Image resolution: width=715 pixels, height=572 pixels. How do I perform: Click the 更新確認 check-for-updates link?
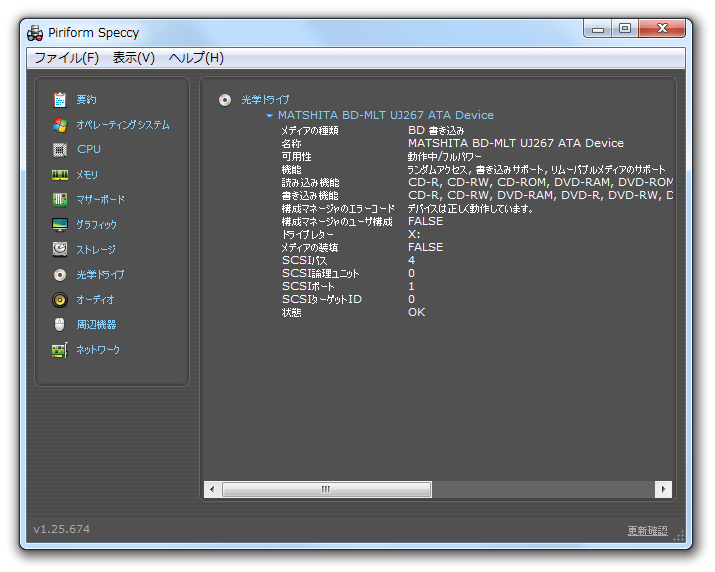[x=647, y=530]
